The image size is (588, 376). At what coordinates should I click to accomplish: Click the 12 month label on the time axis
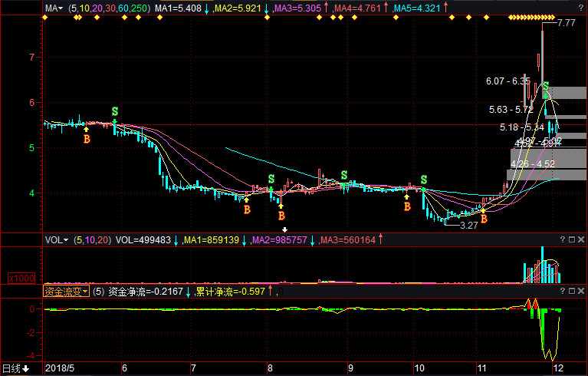(558, 368)
